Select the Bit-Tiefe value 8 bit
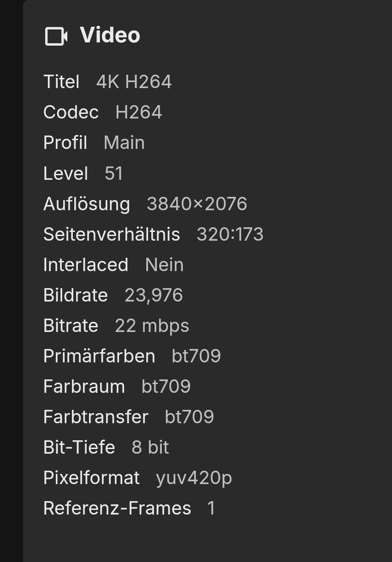 (150, 447)
